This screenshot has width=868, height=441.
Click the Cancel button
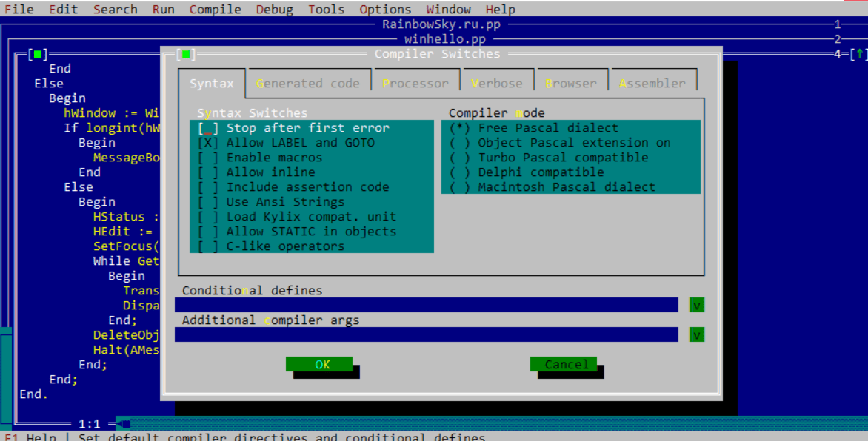(564, 364)
